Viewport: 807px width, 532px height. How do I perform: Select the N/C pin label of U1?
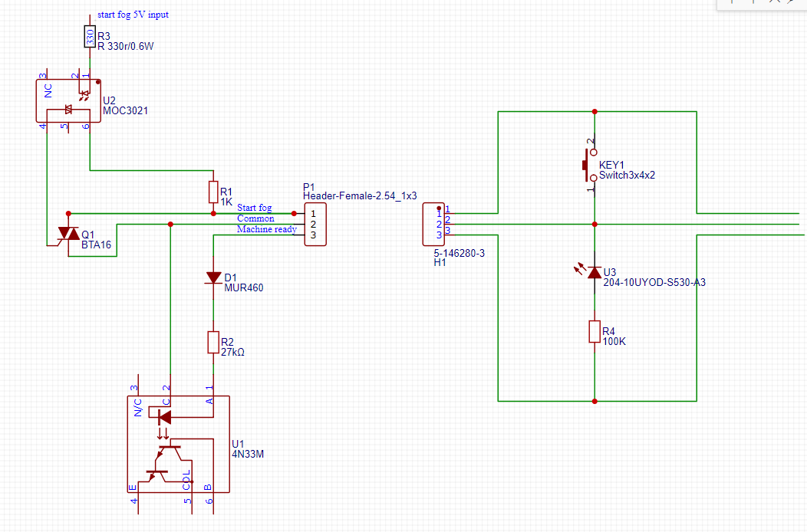coord(138,408)
